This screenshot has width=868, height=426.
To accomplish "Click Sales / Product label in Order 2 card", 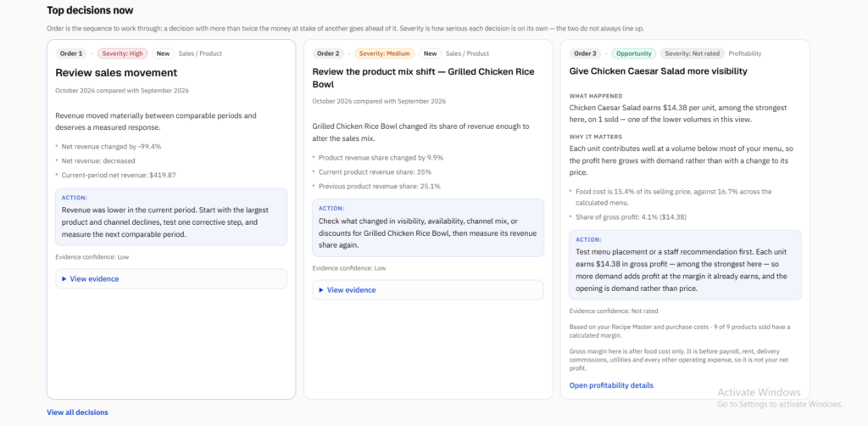I will tap(467, 53).
